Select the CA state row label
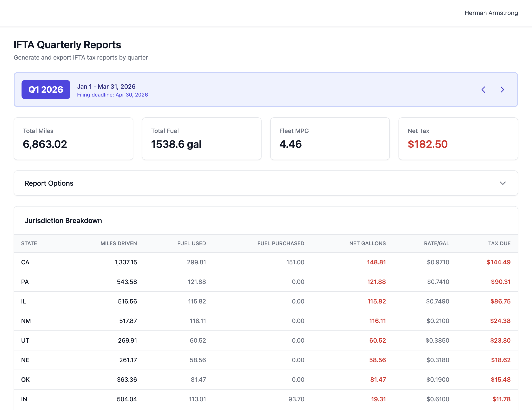 25,262
